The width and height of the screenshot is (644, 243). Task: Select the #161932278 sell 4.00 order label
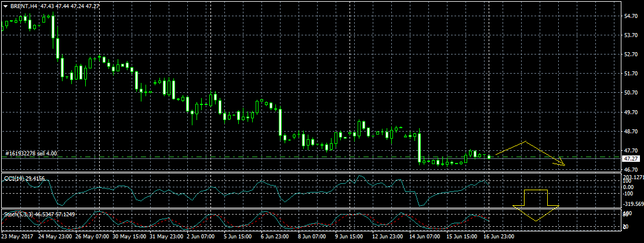(x=32, y=153)
